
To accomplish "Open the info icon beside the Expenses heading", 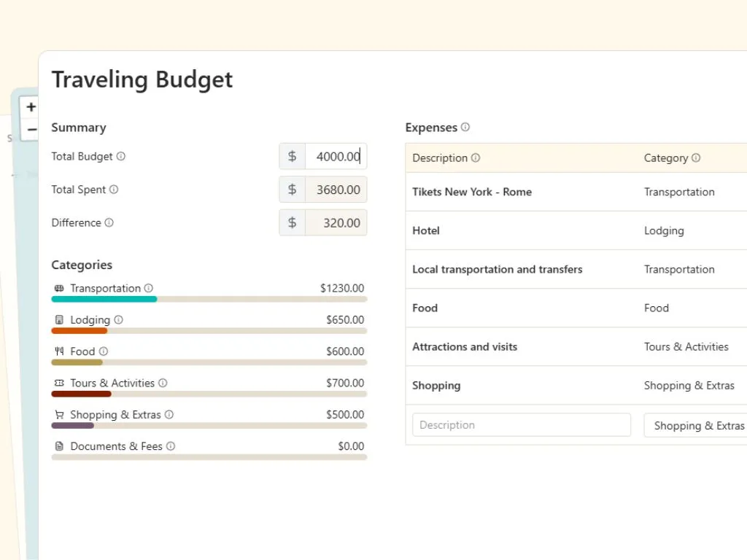I will pyautogui.click(x=465, y=128).
